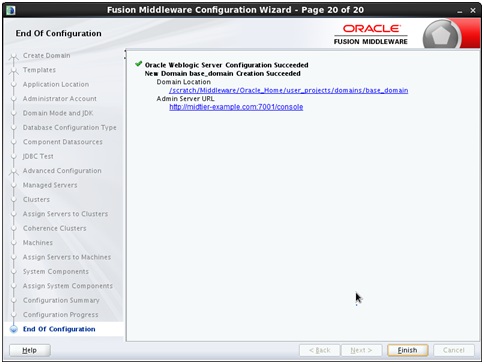Go to Templates step
This screenshot has width=484, height=364.
[39, 70]
